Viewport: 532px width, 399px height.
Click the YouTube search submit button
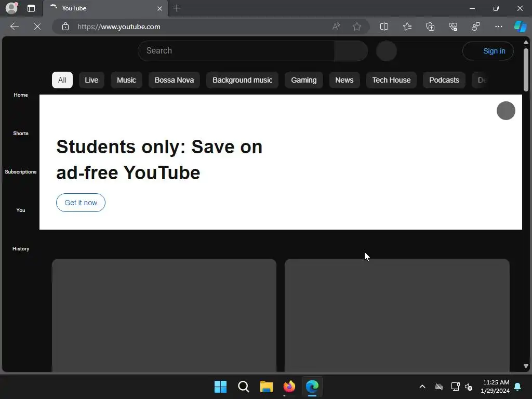(351, 51)
